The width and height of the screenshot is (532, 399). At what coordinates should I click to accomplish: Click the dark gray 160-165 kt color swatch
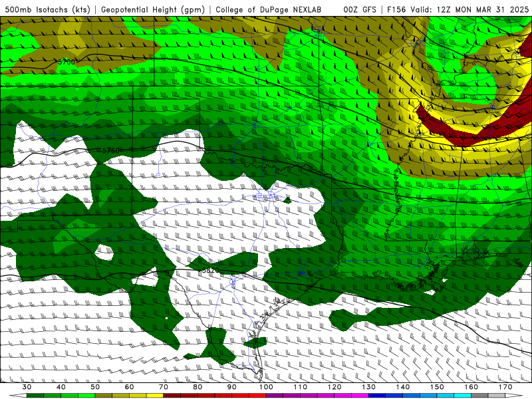pyautogui.click(x=479, y=396)
